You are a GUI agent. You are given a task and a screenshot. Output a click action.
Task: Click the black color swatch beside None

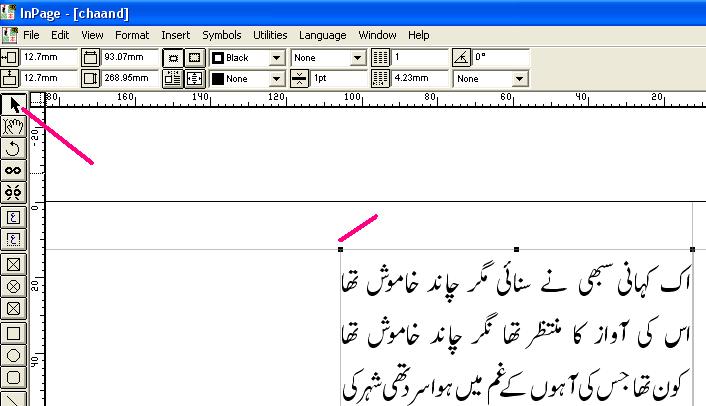coord(217,78)
